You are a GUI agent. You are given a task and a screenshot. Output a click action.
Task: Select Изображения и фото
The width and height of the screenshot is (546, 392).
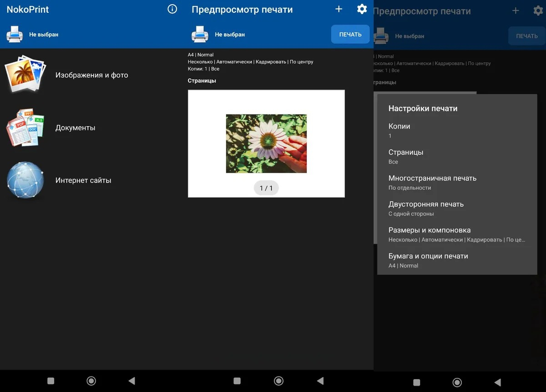pyautogui.click(x=91, y=75)
